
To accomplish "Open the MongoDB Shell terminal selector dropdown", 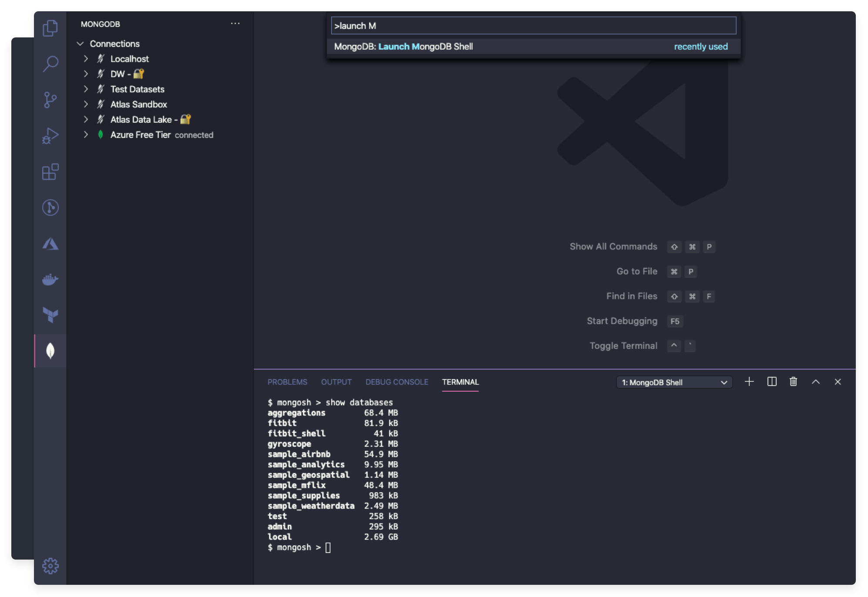I will [674, 382].
